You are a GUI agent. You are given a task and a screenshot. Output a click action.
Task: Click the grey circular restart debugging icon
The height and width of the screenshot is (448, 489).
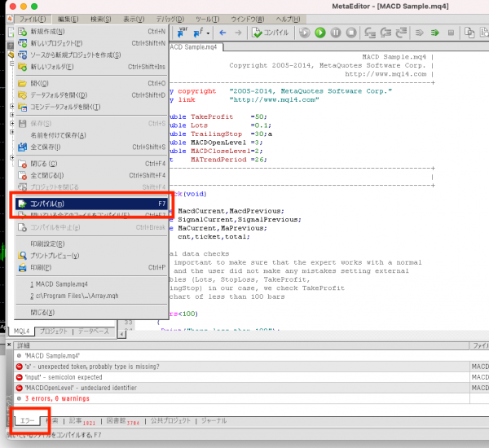[x=305, y=33]
